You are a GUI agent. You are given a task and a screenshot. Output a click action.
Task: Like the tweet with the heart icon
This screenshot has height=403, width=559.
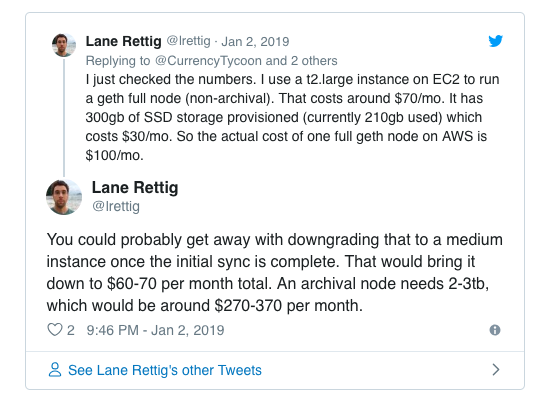tap(55, 330)
